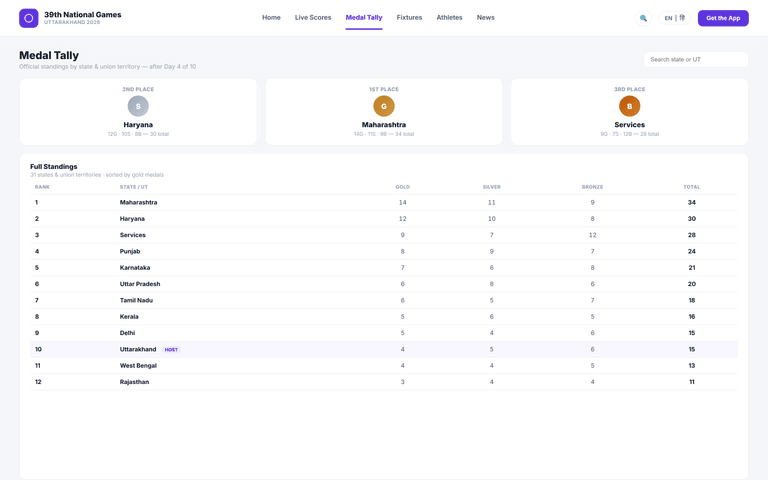The height and width of the screenshot is (480, 768).
Task: Click Services' bronze count 12
Action: click(592, 235)
